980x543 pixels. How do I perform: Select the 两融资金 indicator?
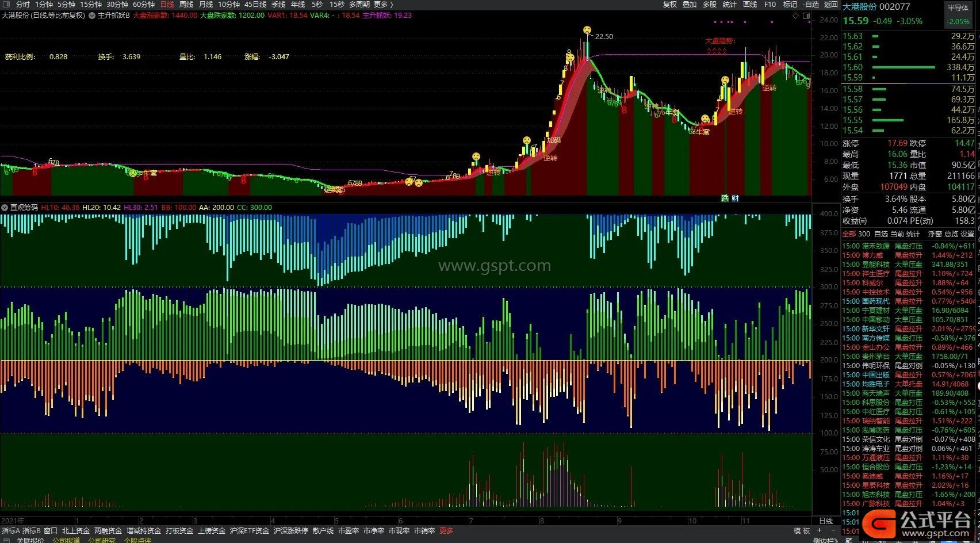click(108, 531)
